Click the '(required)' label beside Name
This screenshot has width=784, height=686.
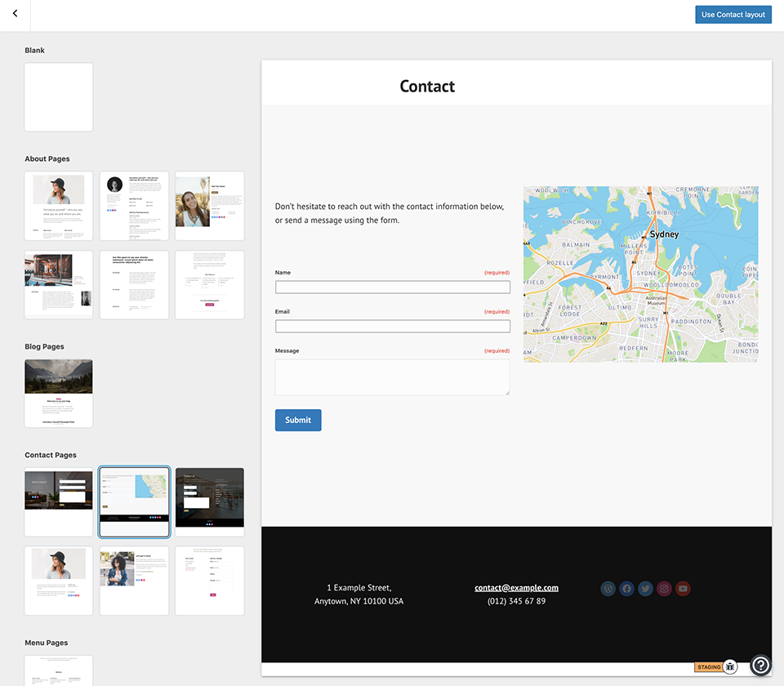[497, 273]
